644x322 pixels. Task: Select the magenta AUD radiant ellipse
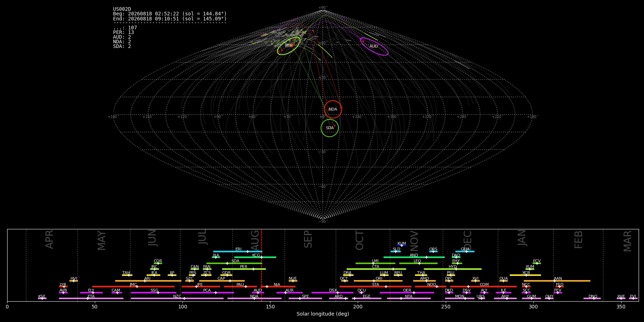[x=374, y=47]
